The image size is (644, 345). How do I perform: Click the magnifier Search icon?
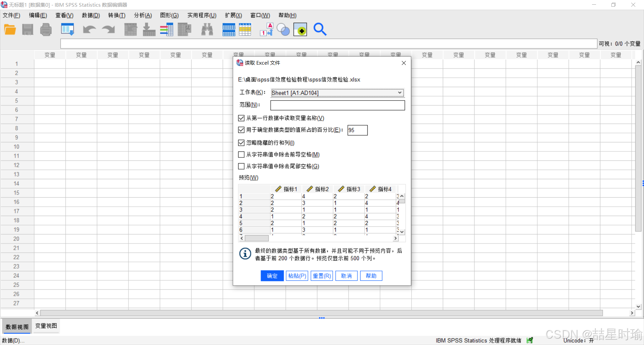coord(320,29)
